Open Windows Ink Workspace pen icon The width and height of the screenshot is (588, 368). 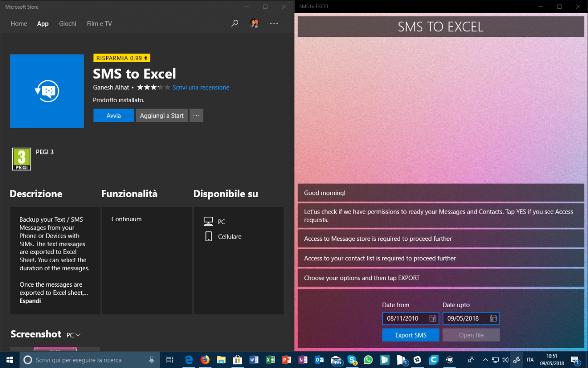[x=516, y=360]
